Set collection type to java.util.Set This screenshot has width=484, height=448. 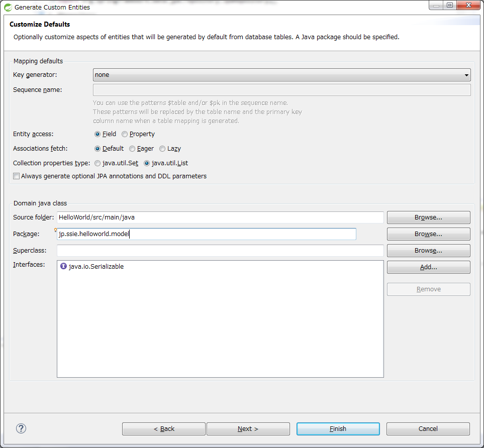pyautogui.click(x=98, y=163)
